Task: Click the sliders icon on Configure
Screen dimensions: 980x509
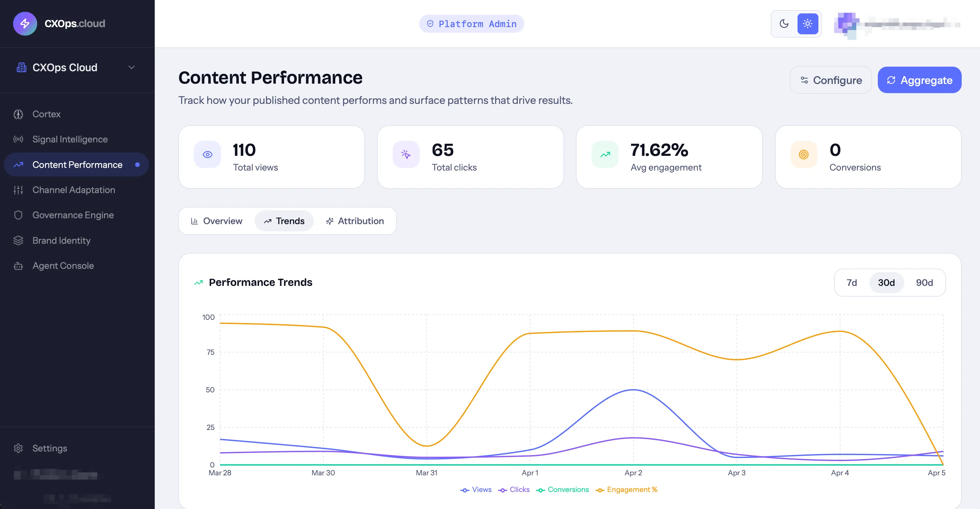Action: click(804, 80)
